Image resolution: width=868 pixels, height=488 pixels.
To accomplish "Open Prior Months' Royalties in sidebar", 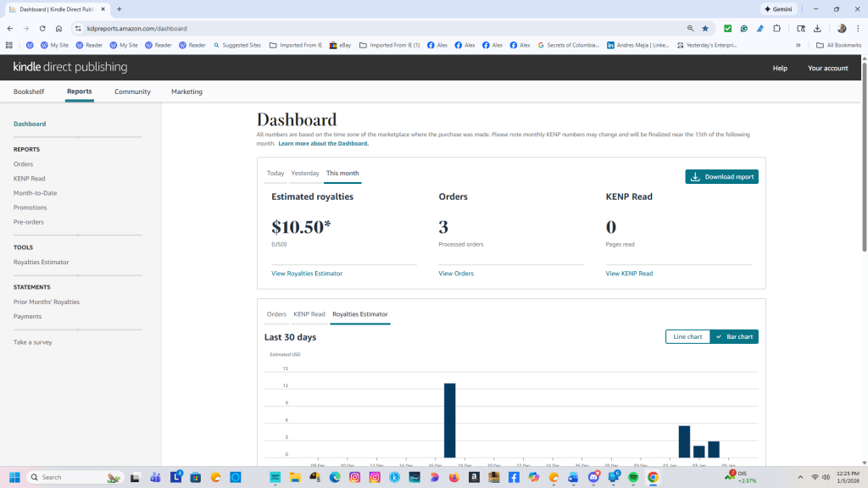I will 47,302.
